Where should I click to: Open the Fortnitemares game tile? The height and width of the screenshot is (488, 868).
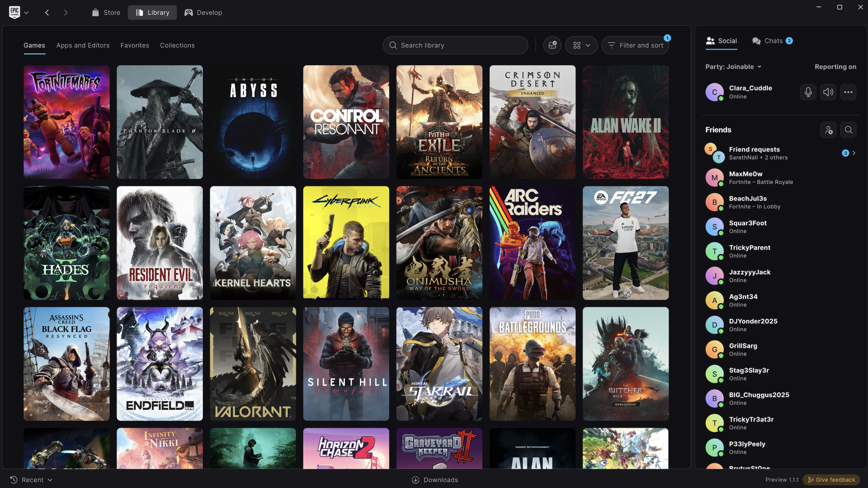click(66, 122)
